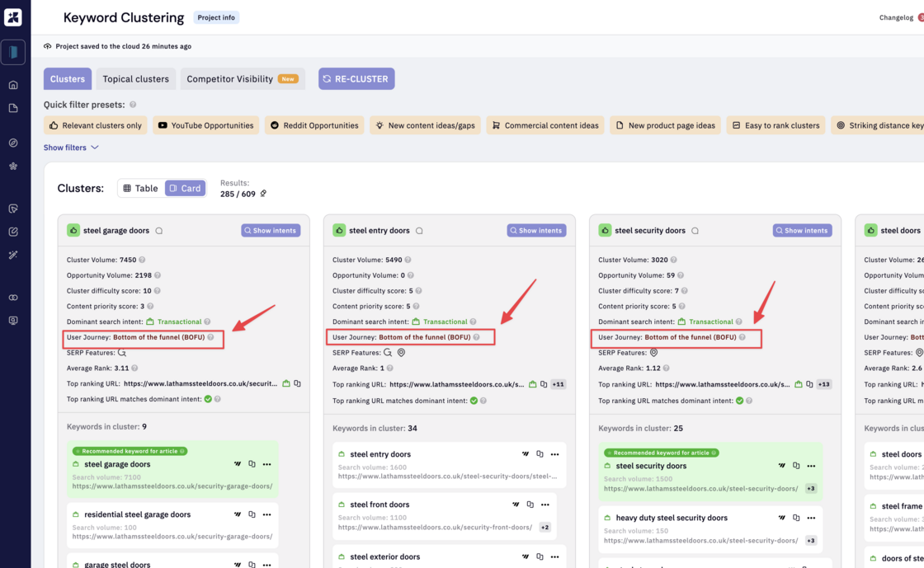Copy the heavy duty steel security doors keyword
Image resolution: width=924 pixels, height=568 pixels.
point(796,518)
